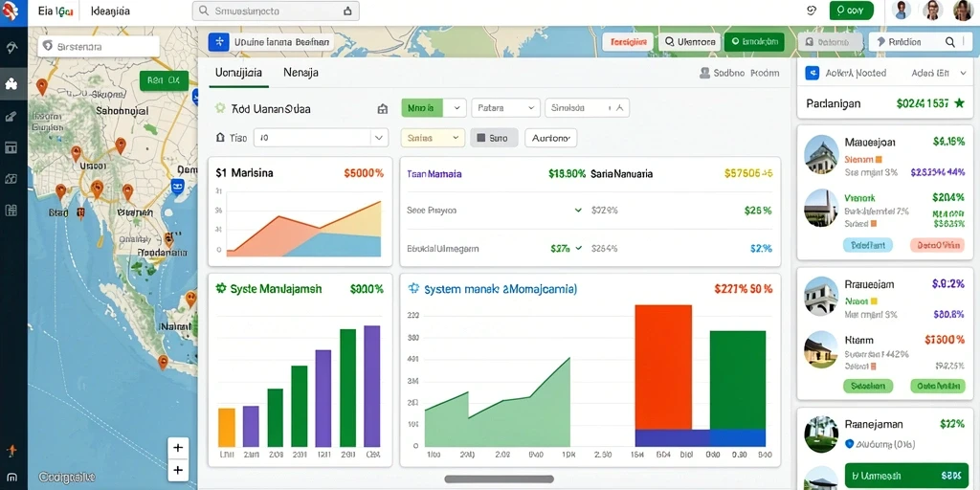Click the search icon in Rridion box
Screen dimensions: 980x490
(x=949, y=42)
